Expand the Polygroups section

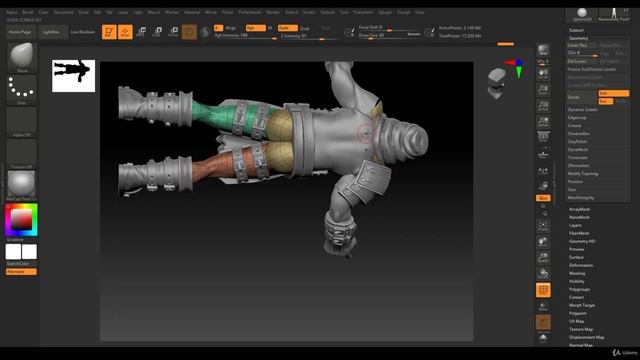click(x=580, y=289)
